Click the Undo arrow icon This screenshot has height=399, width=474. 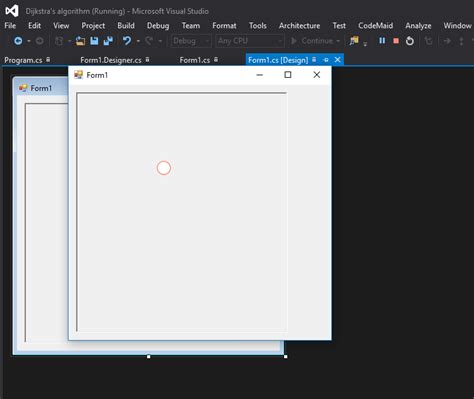click(127, 41)
